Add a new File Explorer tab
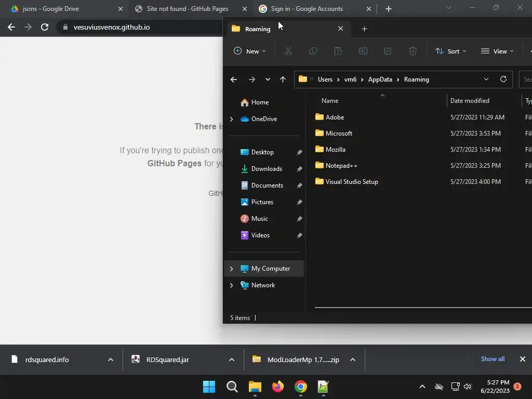Image resolution: width=532 pixels, height=399 pixels. click(x=364, y=29)
